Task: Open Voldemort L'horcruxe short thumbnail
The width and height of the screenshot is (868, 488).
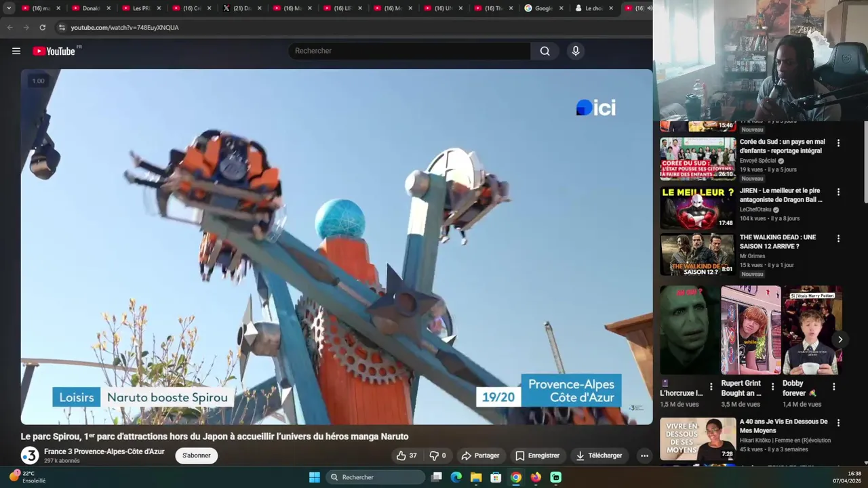Action: [x=689, y=330]
